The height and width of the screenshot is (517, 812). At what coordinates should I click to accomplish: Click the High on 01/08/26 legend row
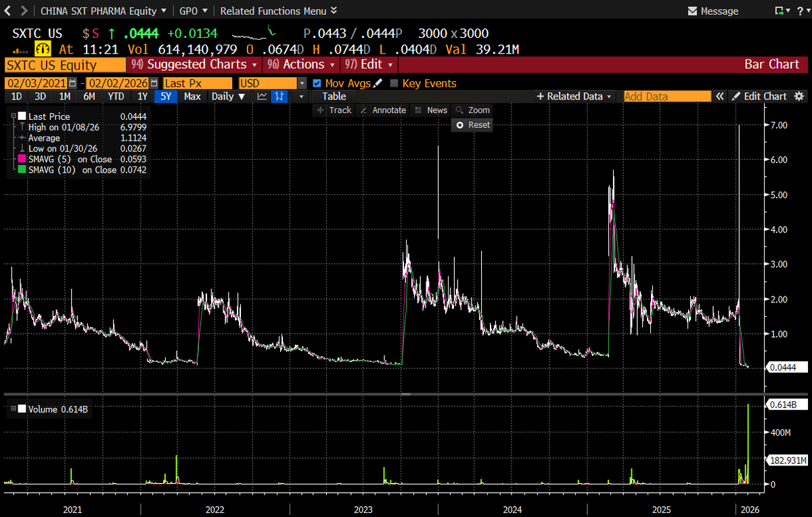(x=83, y=127)
